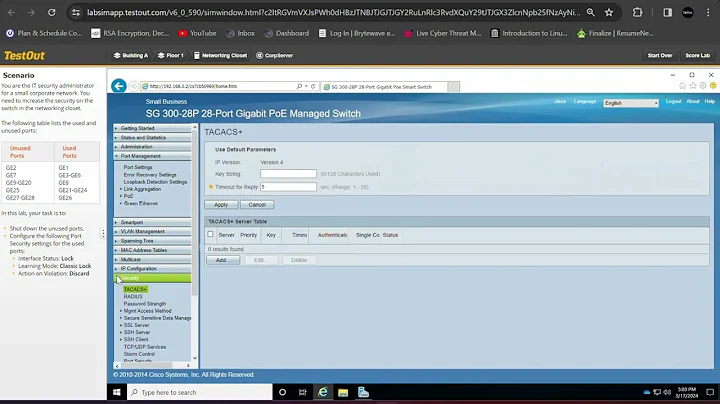Open Error Recovery Settings page
This screenshot has height=404, width=720.
click(x=150, y=175)
